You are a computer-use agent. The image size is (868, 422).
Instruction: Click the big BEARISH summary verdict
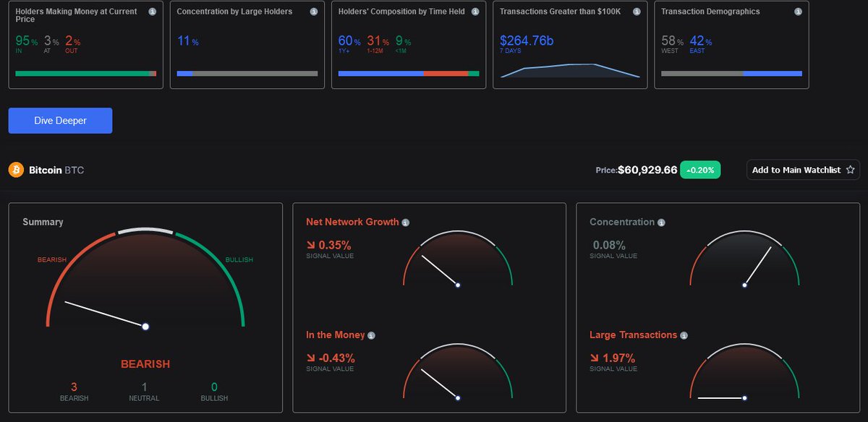click(x=145, y=363)
